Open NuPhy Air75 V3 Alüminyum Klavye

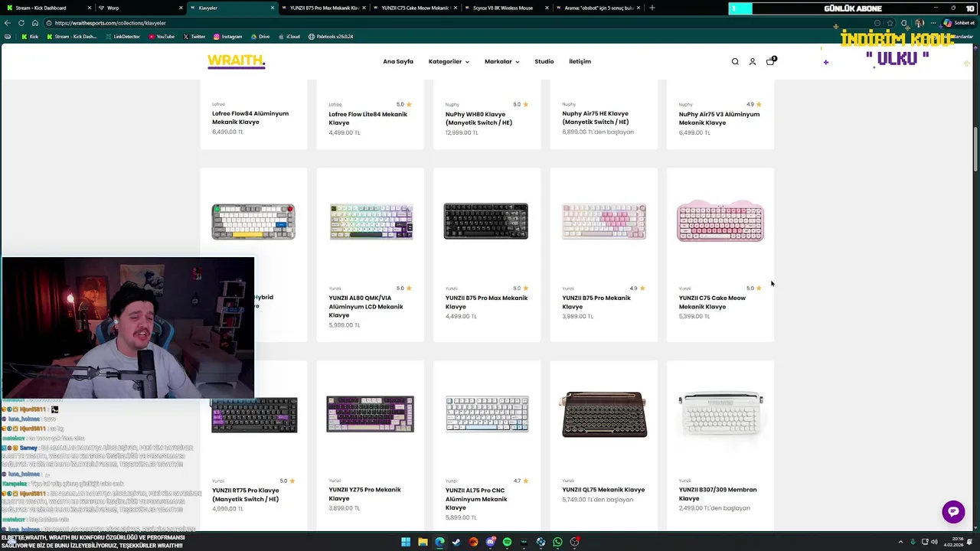719,119
